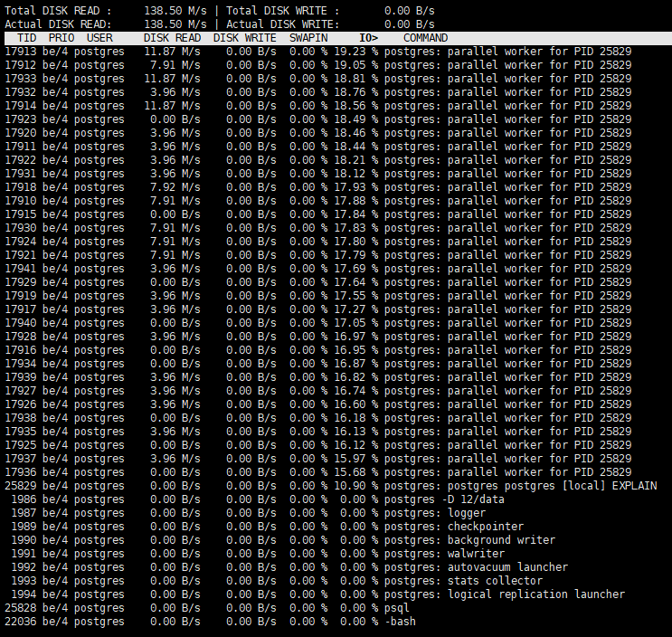Select the USER column header
Image resolution: width=672 pixels, height=637 pixels.
(99, 38)
